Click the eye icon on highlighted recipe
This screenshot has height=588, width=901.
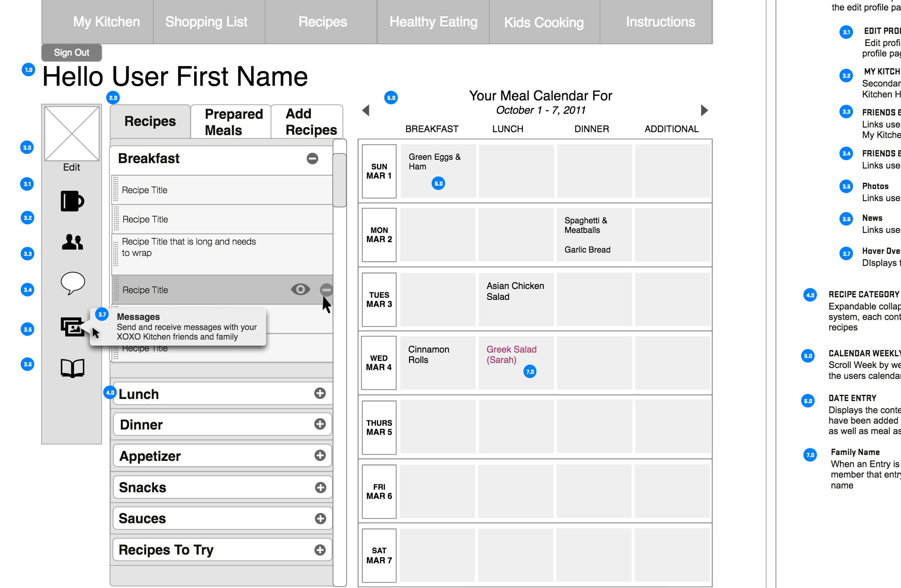(x=300, y=289)
